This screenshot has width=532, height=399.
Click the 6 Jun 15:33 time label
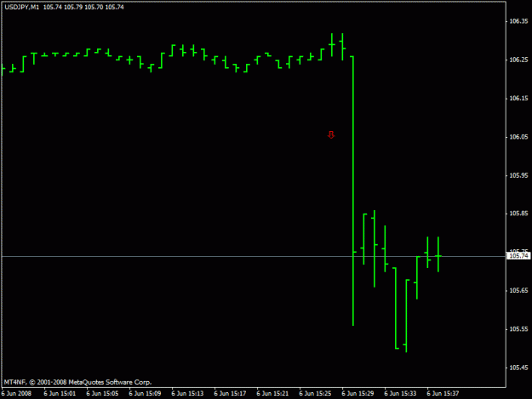point(400,393)
